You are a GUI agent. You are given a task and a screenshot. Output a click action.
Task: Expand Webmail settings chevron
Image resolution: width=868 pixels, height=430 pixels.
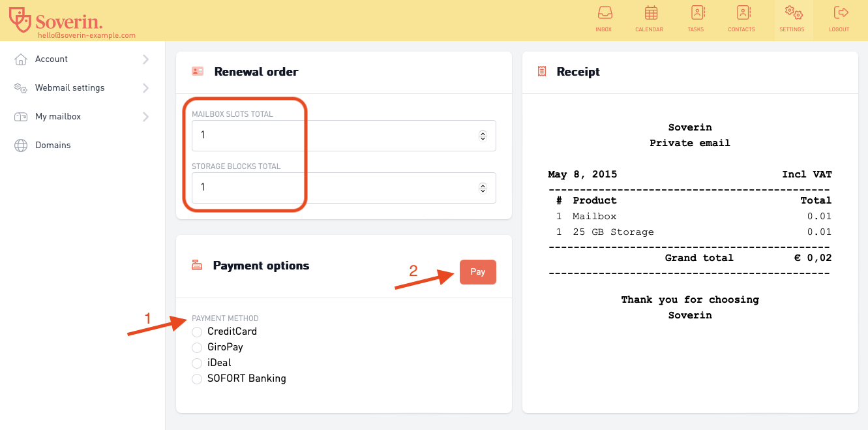[145, 88]
